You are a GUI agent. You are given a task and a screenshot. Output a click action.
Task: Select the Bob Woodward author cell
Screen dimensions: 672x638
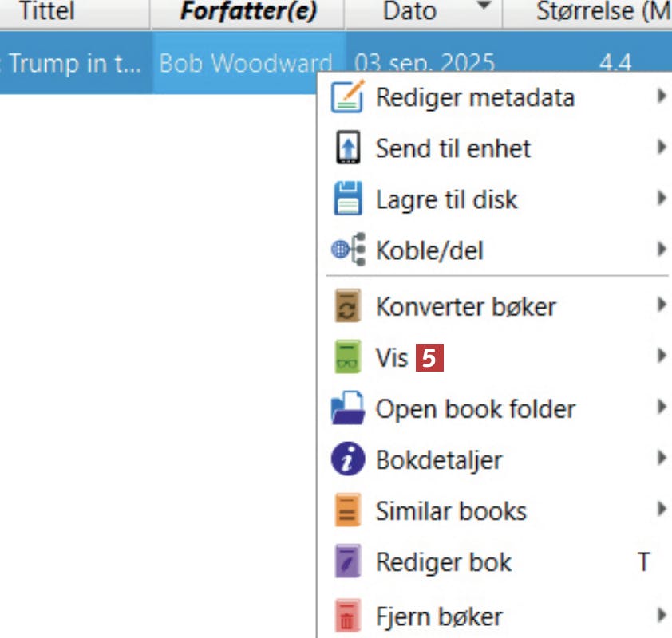point(246,64)
